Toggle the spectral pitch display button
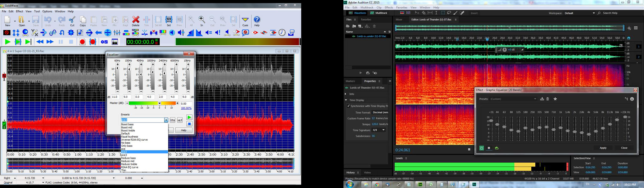 [408, 13]
